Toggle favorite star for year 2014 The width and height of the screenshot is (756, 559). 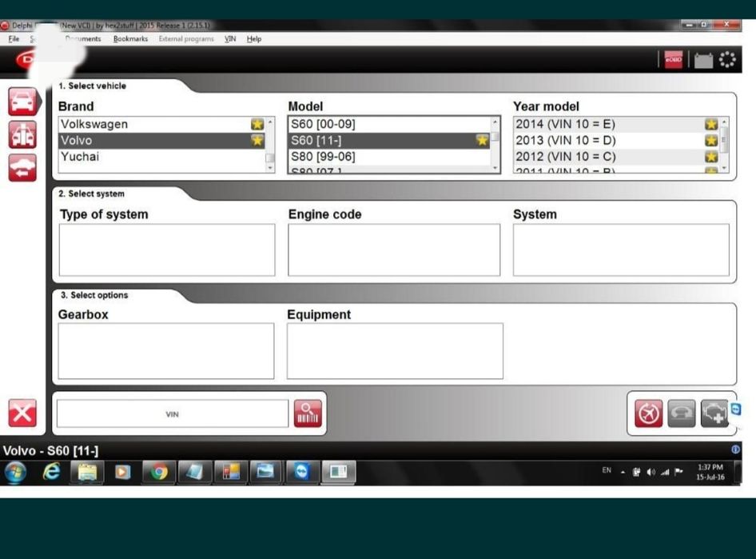711,124
